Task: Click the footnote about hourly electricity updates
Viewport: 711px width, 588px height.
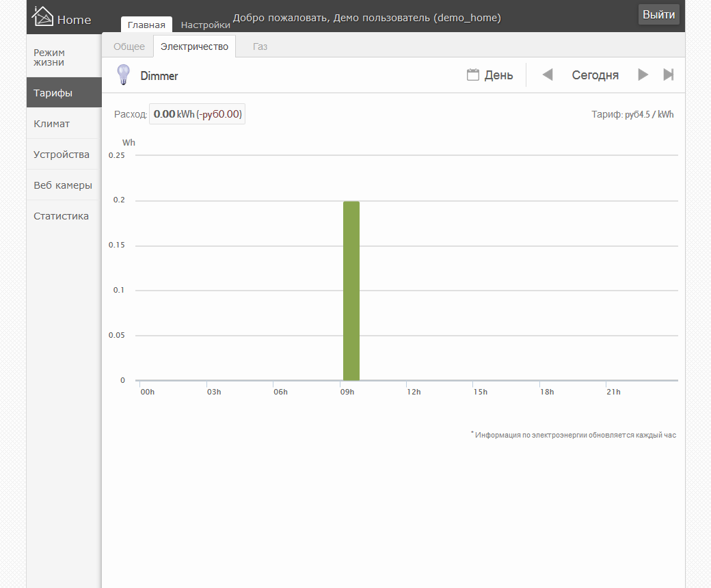Action: pos(574,435)
